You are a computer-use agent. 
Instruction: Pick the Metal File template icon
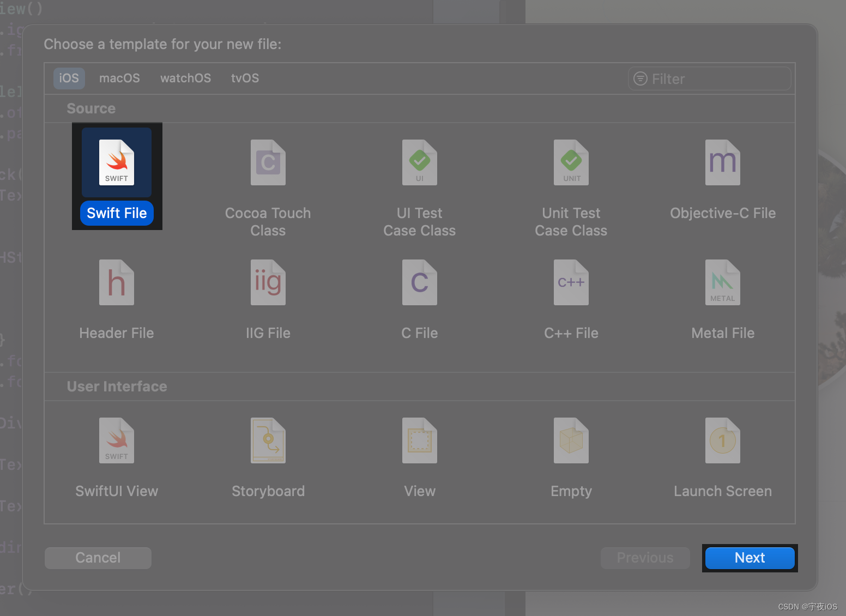pyautogui.click(x=723, y=282)
